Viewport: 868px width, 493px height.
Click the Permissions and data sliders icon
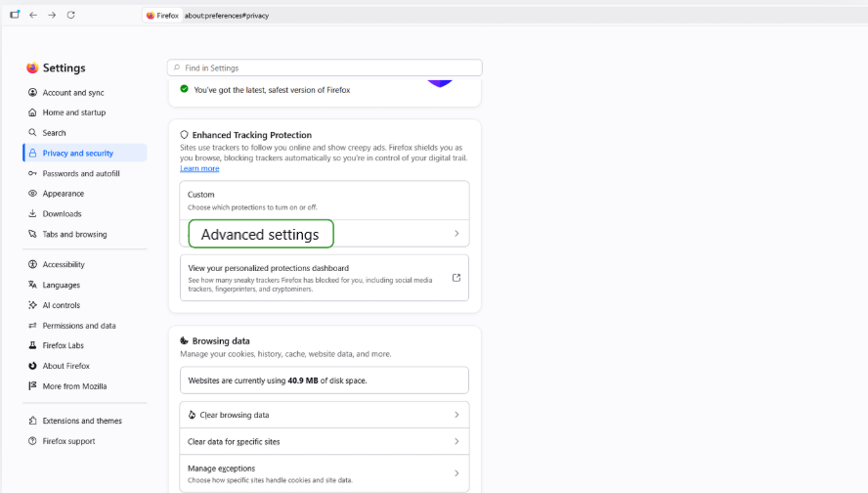point(32,326)
